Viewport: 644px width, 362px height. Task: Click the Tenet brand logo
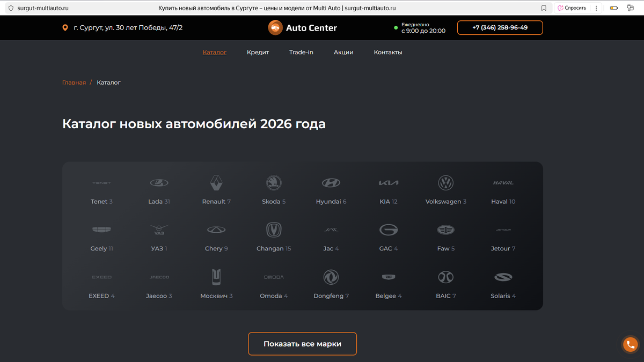click(101, 183)
